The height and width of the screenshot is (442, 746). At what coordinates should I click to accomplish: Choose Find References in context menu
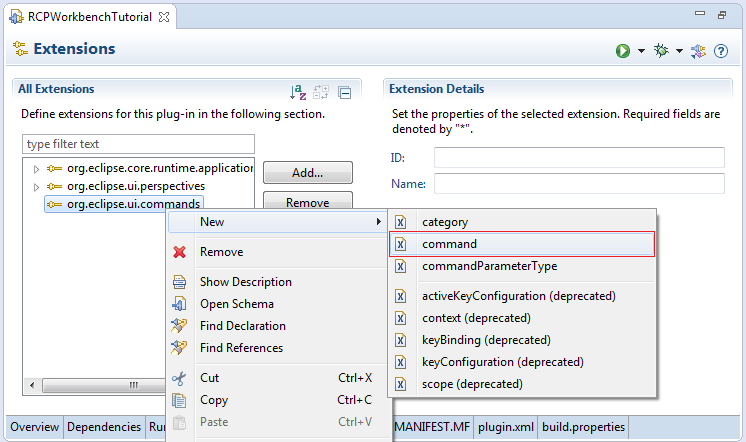[x=278, y=348]
